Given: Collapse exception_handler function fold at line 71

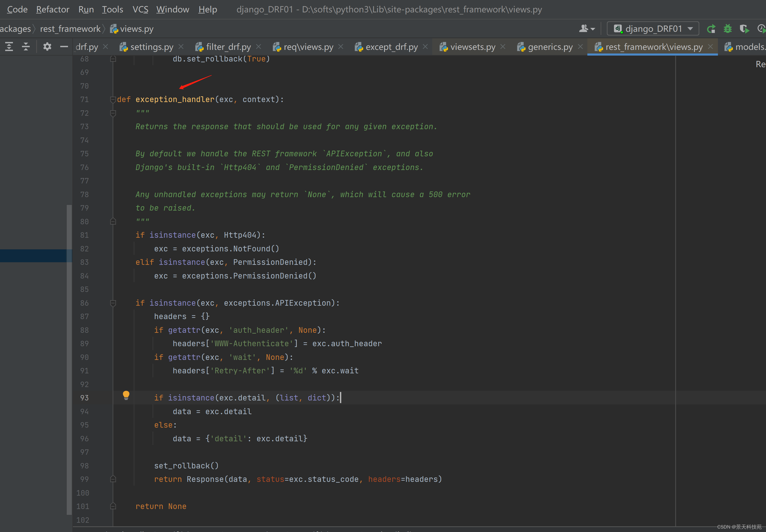Looking at the screenshot, I should click(113, 99).
